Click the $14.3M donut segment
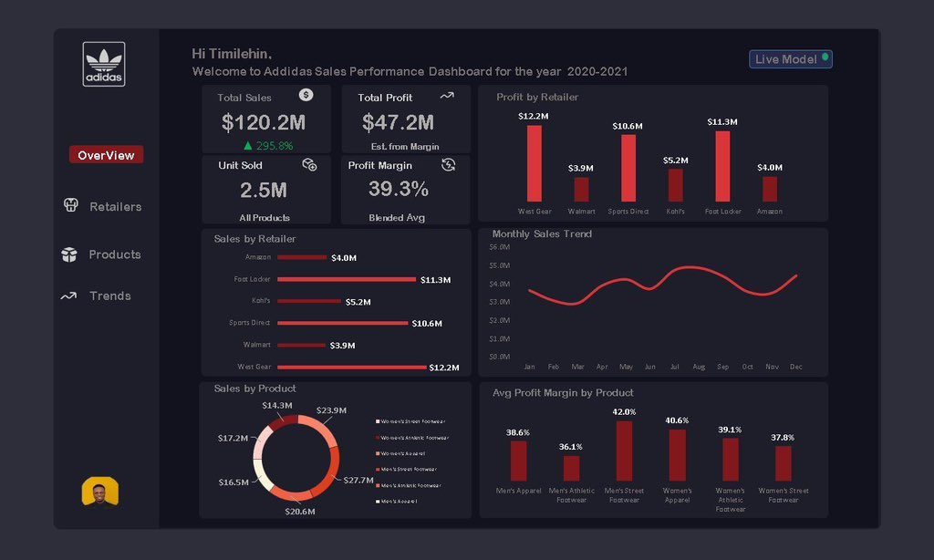Viewport: 934px width, 560px height. click(x=283, y=420)
